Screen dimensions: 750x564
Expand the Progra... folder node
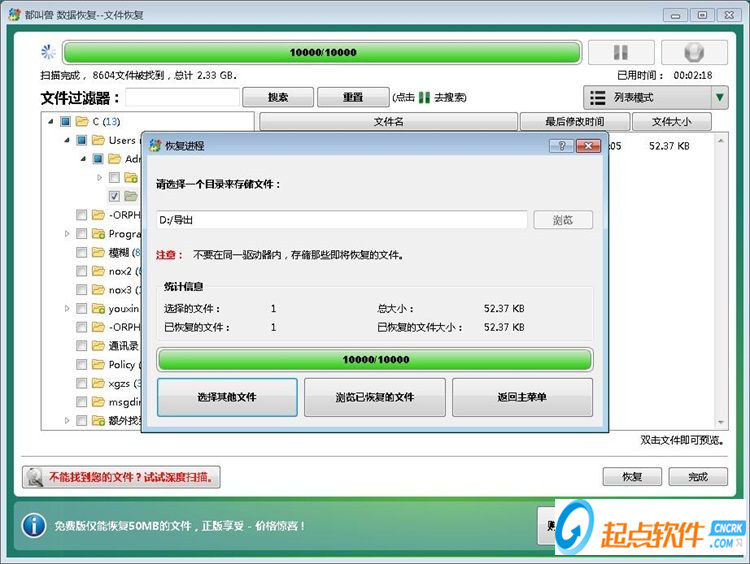pos(67,233)
